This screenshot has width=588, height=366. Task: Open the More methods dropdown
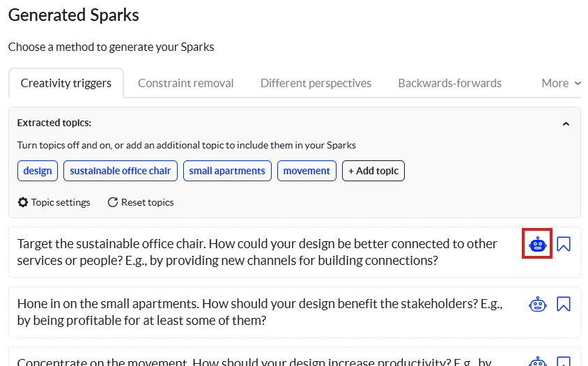coord(561,83)
